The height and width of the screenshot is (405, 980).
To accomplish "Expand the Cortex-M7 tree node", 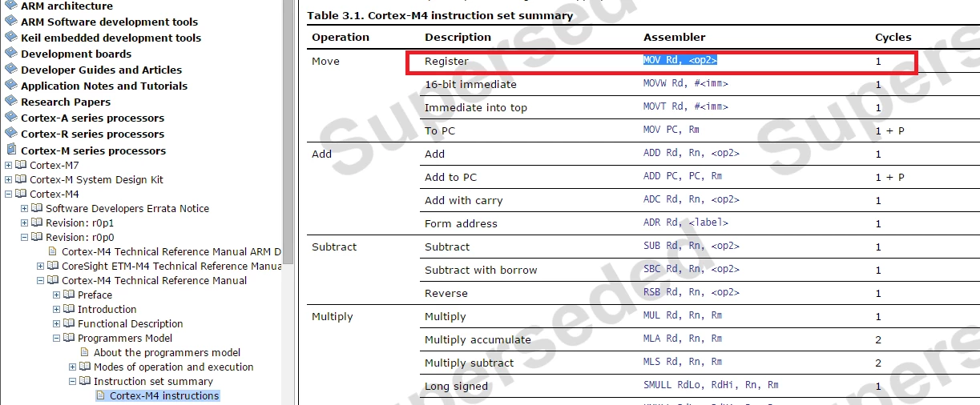I will click(9, 166).
